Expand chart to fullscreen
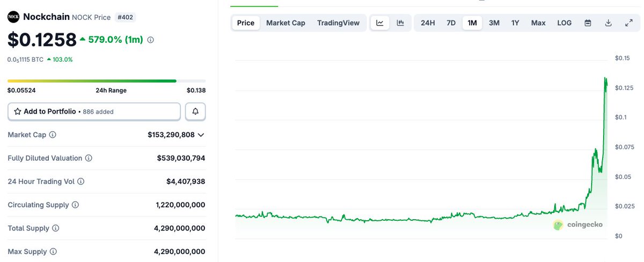 [629, 23]
